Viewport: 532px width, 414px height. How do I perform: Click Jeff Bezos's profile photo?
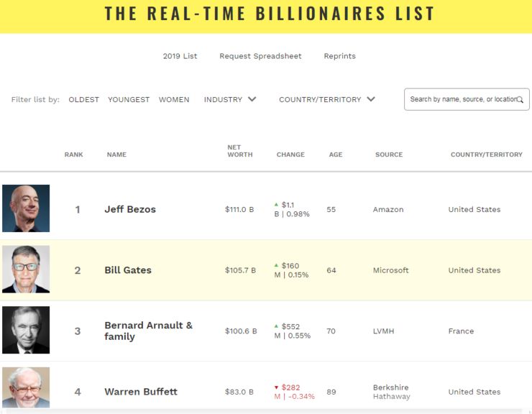pyautogui.click(x=26, y=208)
